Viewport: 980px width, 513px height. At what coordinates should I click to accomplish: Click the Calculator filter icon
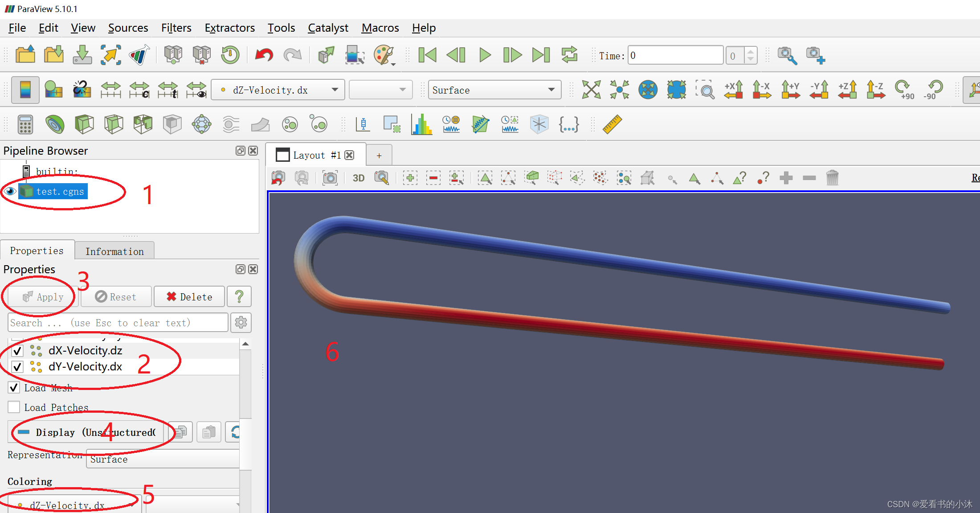click(x=25, y=124)
